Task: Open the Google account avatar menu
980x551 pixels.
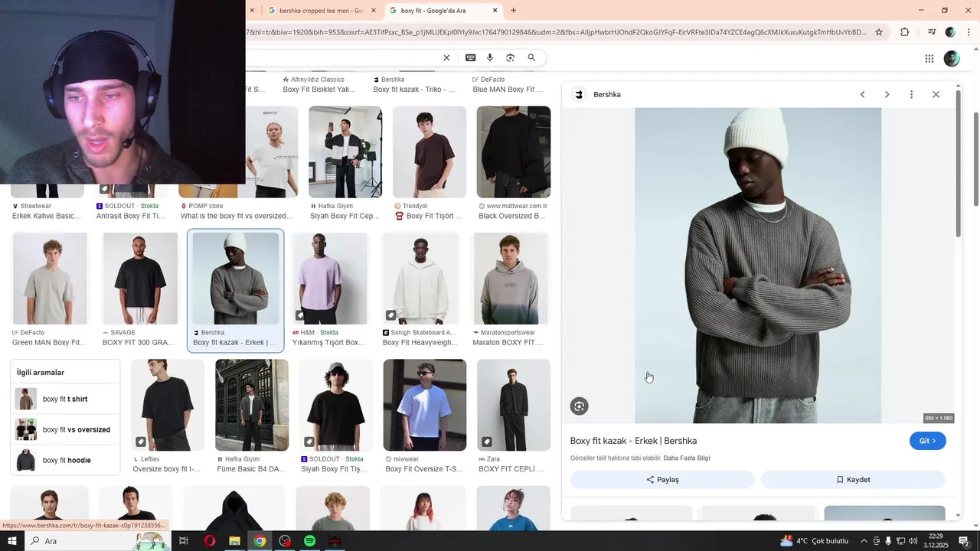Action: click(952, 59)
